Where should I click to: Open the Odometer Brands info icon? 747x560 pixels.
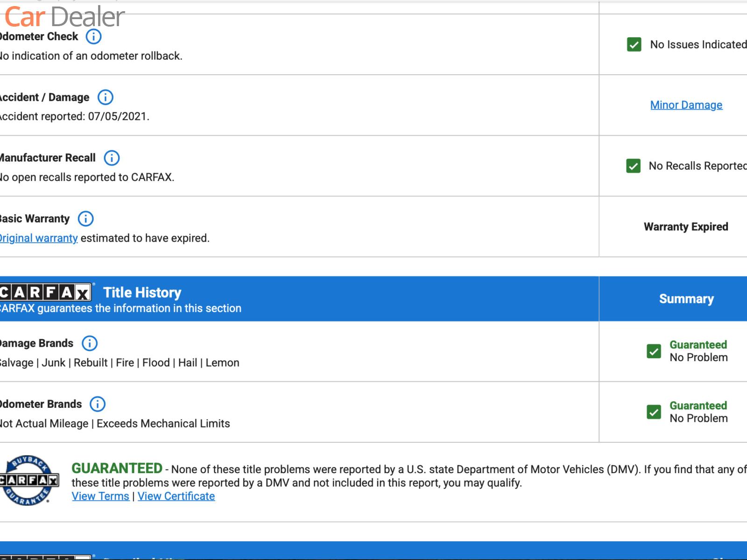coord(98,404)
